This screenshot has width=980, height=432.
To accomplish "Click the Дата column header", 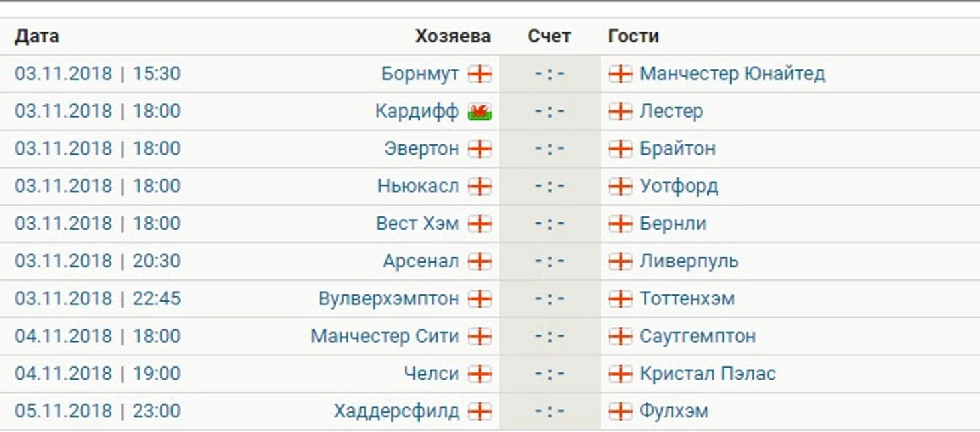I will pyautogui.click(x=37, y=36).
